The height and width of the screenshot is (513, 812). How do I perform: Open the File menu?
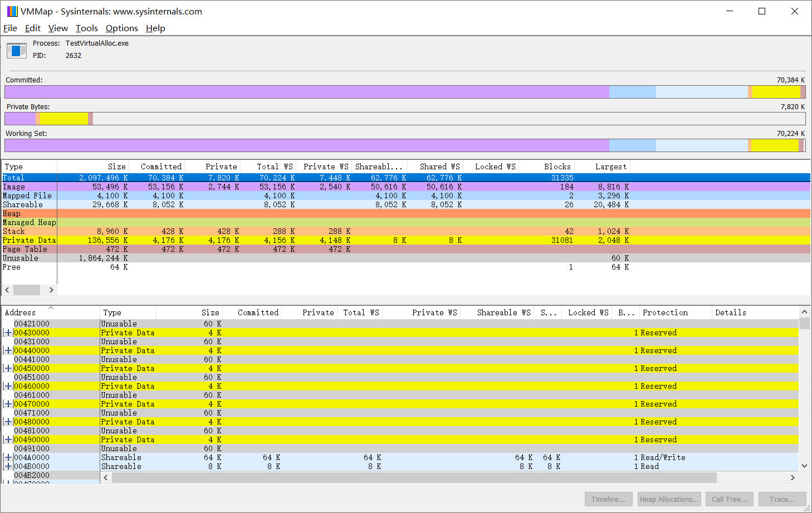point(10,28)
